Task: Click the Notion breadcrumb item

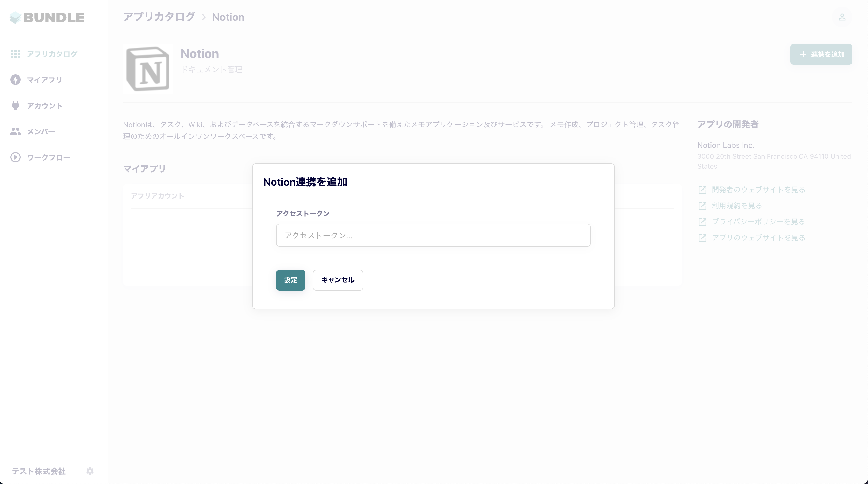Action: 228,17
